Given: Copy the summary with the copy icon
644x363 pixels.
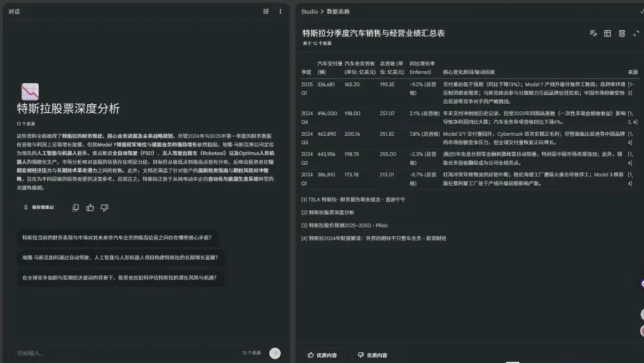Looking at the screenshot, I should tap(76, 207).
